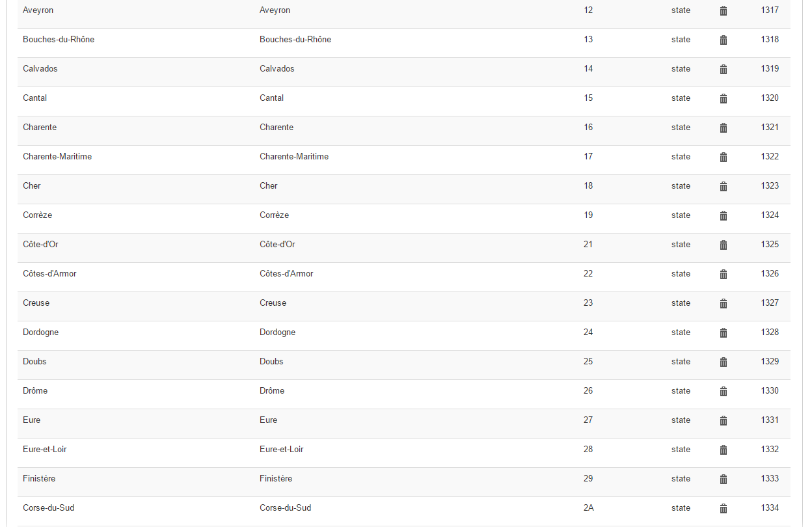The width and height of the screenshot is (812, 527).
Task: Click code 13 for Bouches-du-Rhône
Action: [x=588, y=40]
